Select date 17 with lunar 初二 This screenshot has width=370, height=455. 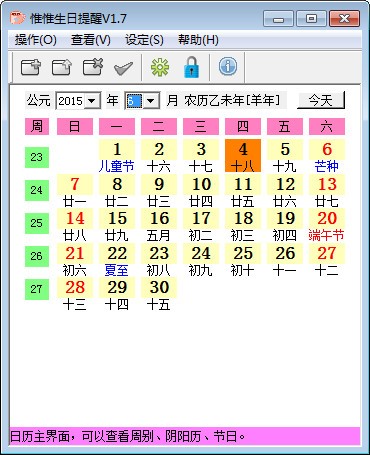click(201, 225)
